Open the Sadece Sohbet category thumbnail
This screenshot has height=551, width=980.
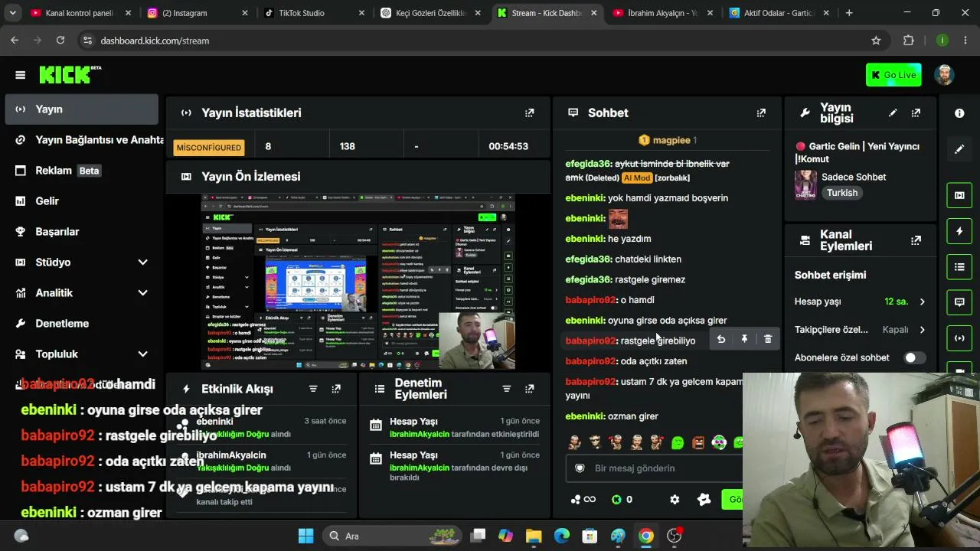click(x=805, y=184)
